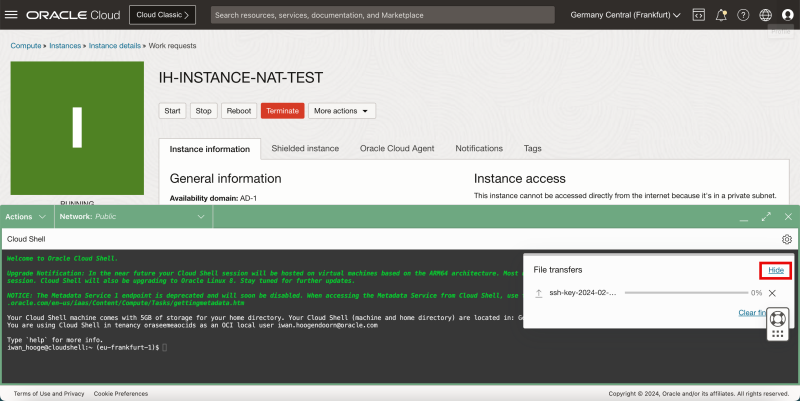This screenshot has height=401, width=800.
Task: Focus the resources search field
Action: pos(383,15)
